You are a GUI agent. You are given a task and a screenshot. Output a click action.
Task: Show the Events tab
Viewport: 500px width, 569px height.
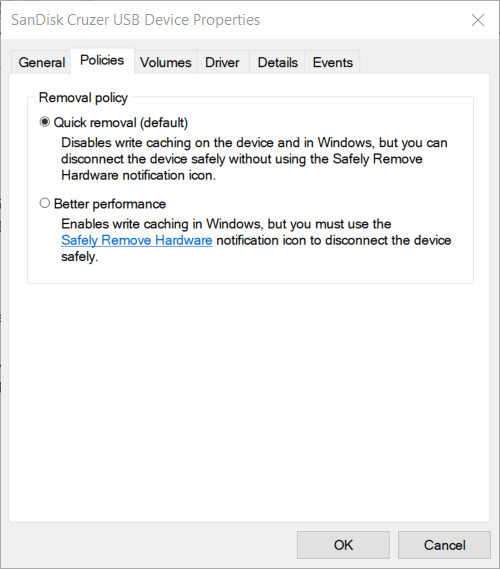click(x=332, y=62)
